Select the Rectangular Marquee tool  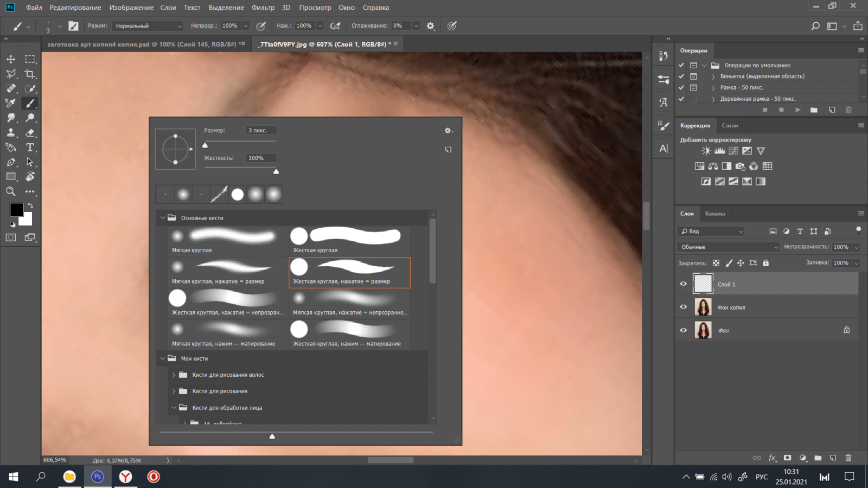(30, 59)
